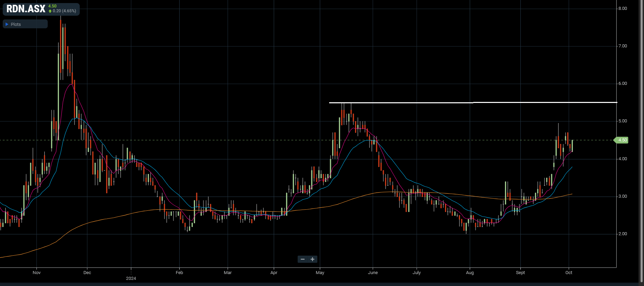Click the 3.00 price axis label
The image size is (644, 286).
(x=623, y=196)
